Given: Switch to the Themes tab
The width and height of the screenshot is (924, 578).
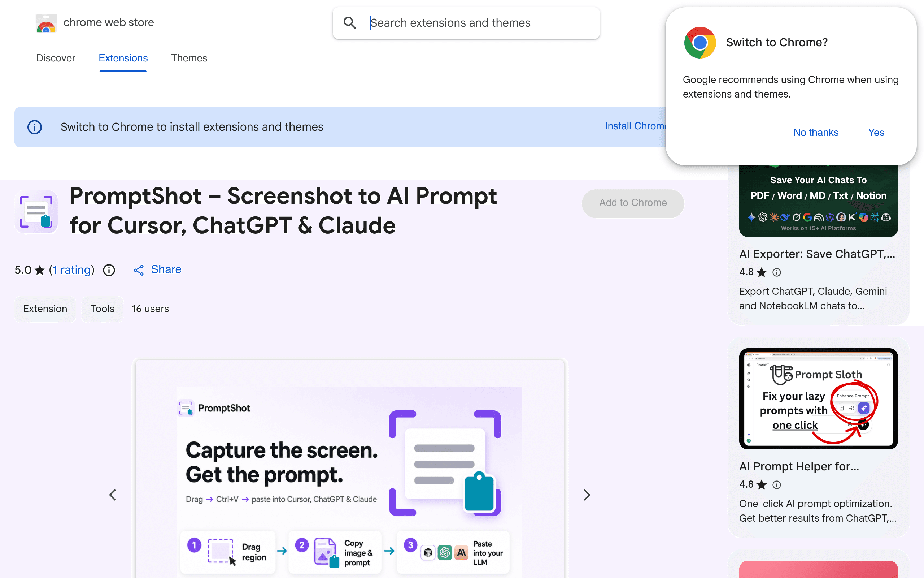Looking at the screenshot, I should coord(189,58).
